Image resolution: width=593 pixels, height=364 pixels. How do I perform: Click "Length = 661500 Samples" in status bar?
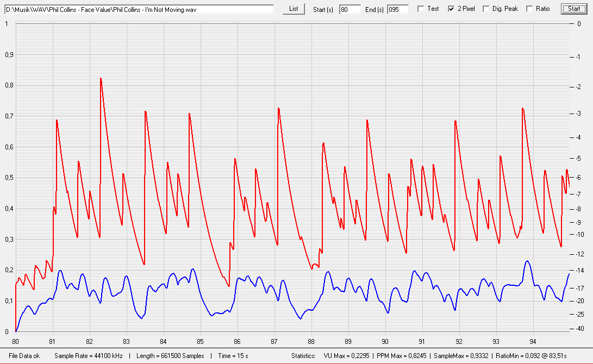tap(170, 356)
